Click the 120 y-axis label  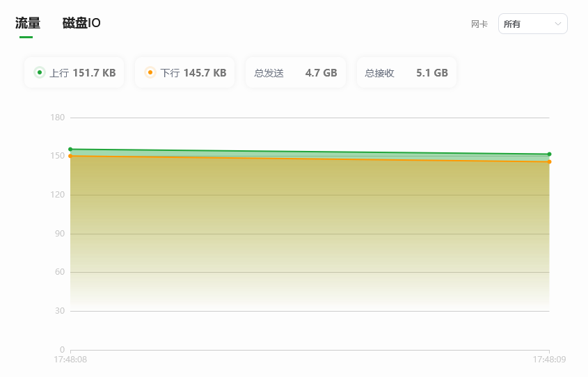(x=58, y=195)
